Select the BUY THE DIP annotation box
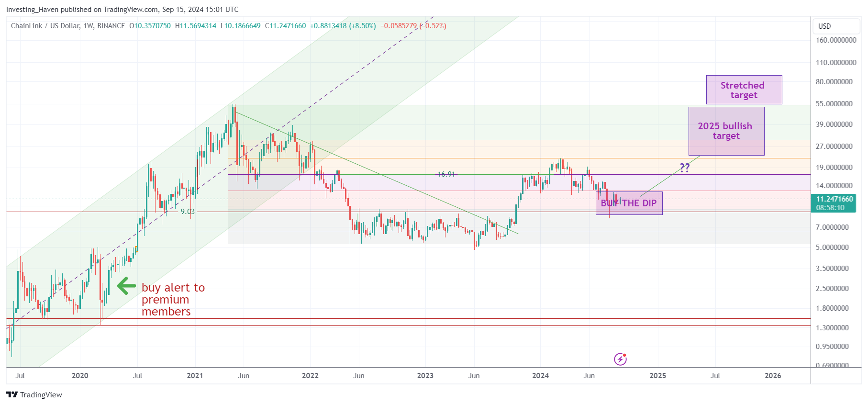Image resolution: width=868 pixels, height=405 pixels. coord(629,203)
